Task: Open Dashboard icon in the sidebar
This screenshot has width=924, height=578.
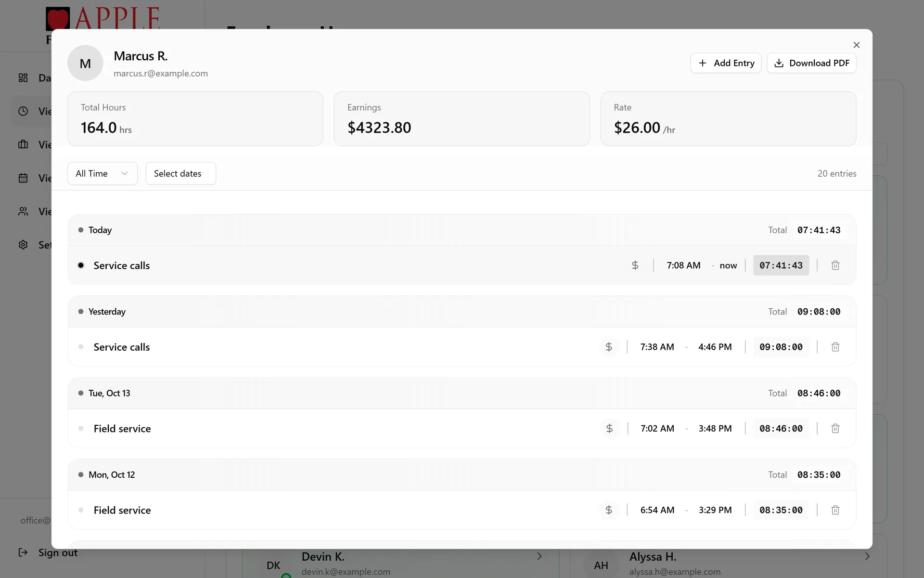Action: click(23, 78)
